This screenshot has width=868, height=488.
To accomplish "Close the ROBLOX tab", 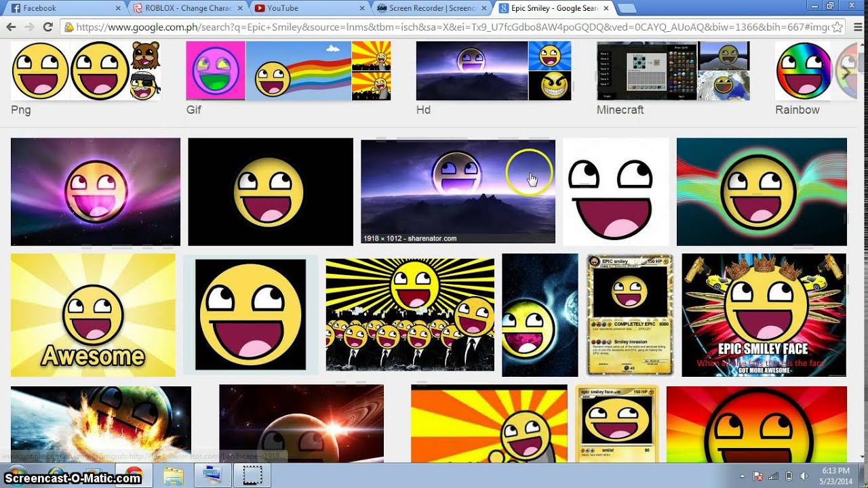I will point(239,8).
